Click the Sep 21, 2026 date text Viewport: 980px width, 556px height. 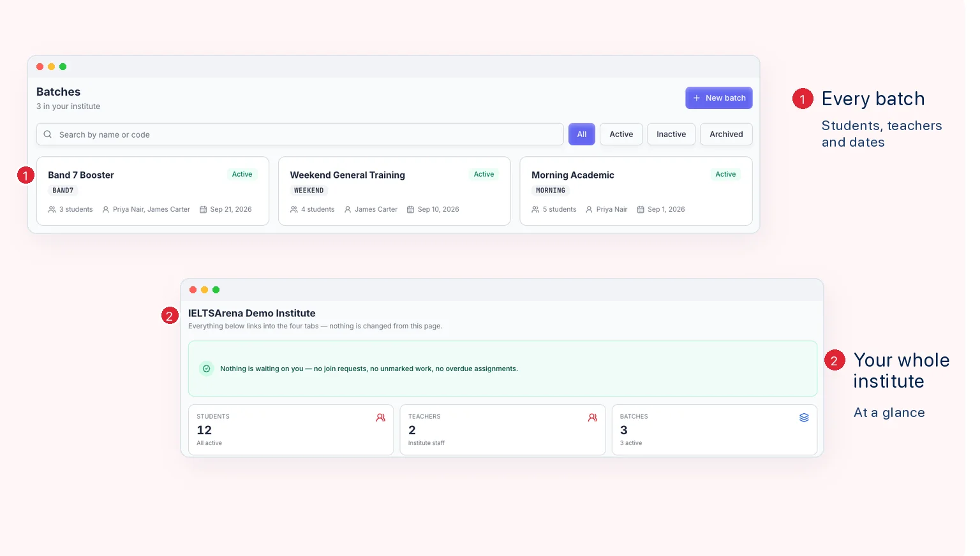click(x=231, y=209)
